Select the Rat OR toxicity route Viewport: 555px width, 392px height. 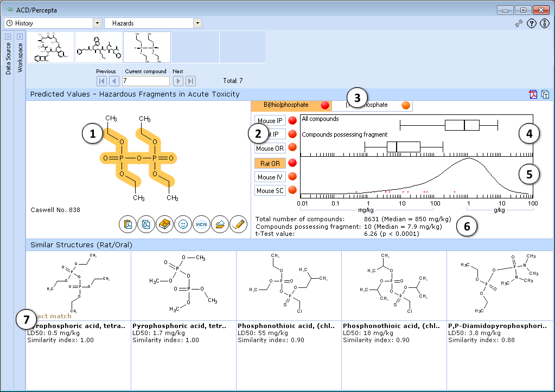coord(270,163)
